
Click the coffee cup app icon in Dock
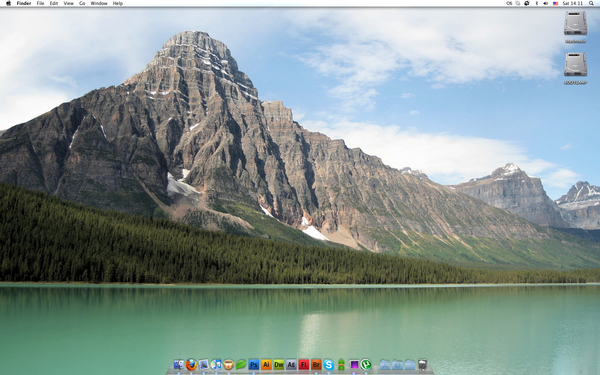point(228,365)
